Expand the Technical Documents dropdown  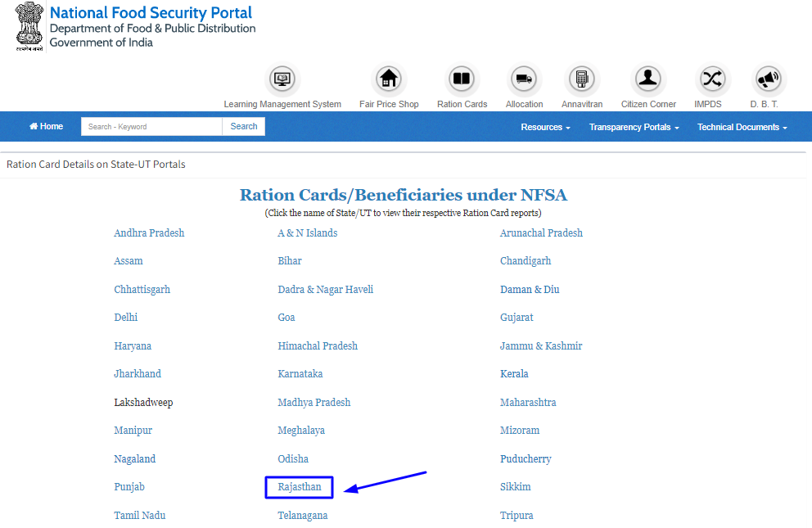tap(742, 128)
